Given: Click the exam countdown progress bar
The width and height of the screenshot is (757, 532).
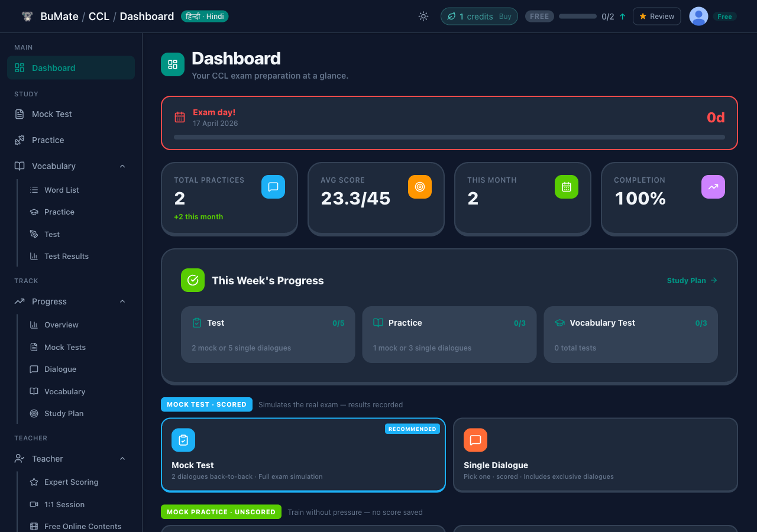Looking at the screenshot, I should click(449, 137).
